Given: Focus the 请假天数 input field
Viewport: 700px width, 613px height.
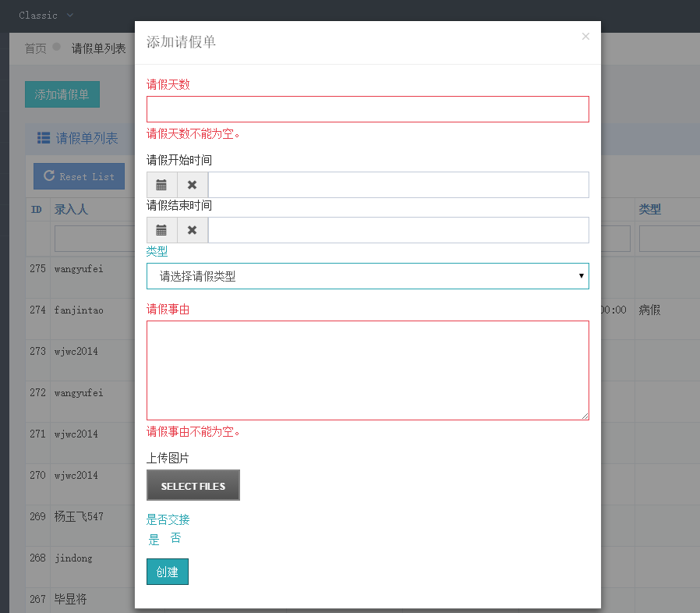Looking at the screenshot, I should pos(367,109).
